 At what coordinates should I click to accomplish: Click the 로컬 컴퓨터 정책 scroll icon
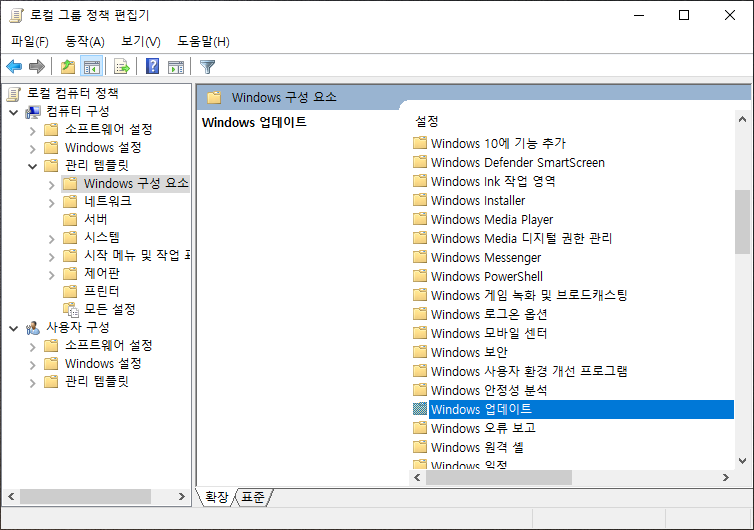coord(14,94)
